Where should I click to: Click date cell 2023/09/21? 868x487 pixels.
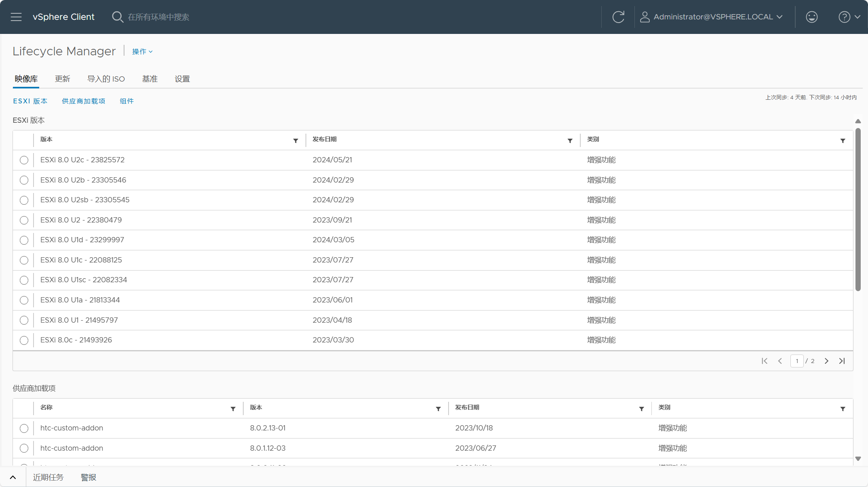[332, 220]
